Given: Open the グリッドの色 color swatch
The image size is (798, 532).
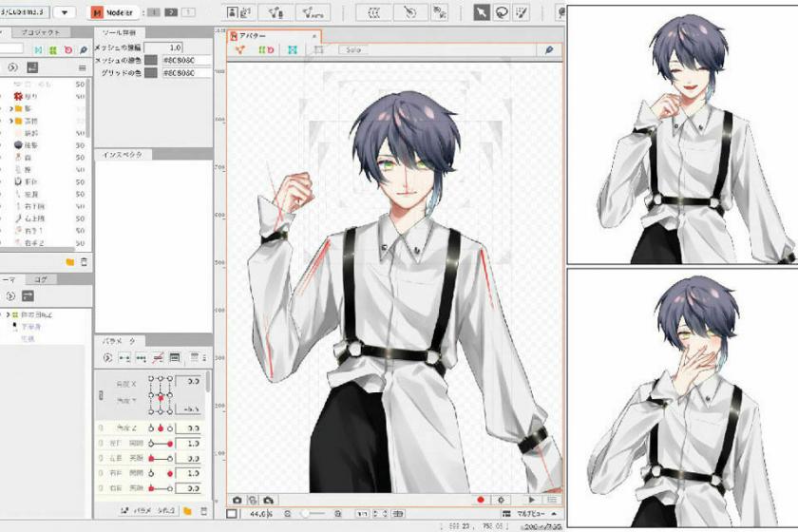Looking at the screenshot, I should click(151, 73).
